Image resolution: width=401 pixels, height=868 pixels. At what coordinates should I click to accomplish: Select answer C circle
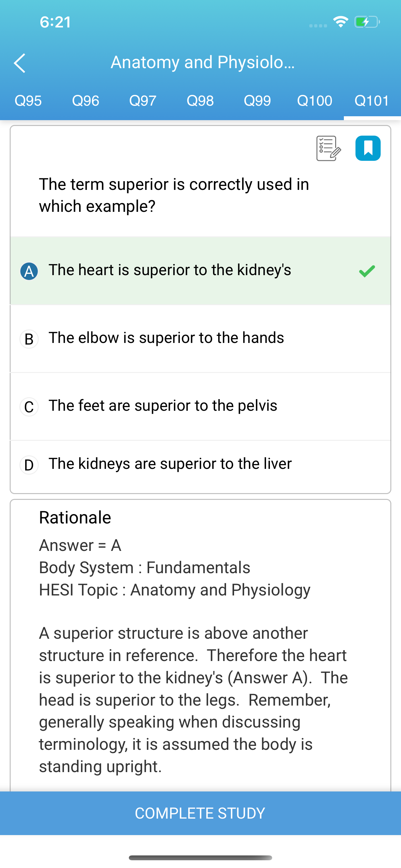(x=29, y=407)
